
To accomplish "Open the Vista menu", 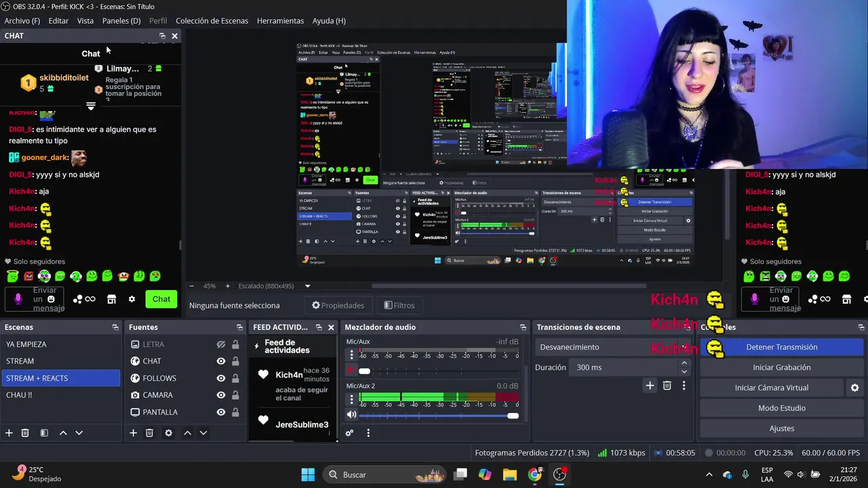I will click(85, 21).
